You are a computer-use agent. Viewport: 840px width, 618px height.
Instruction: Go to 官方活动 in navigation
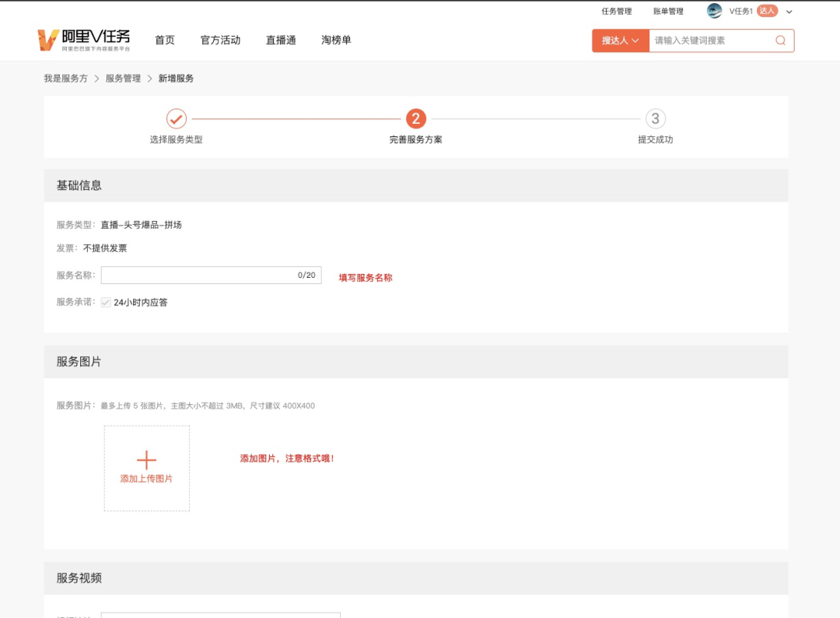click(220, 40)
